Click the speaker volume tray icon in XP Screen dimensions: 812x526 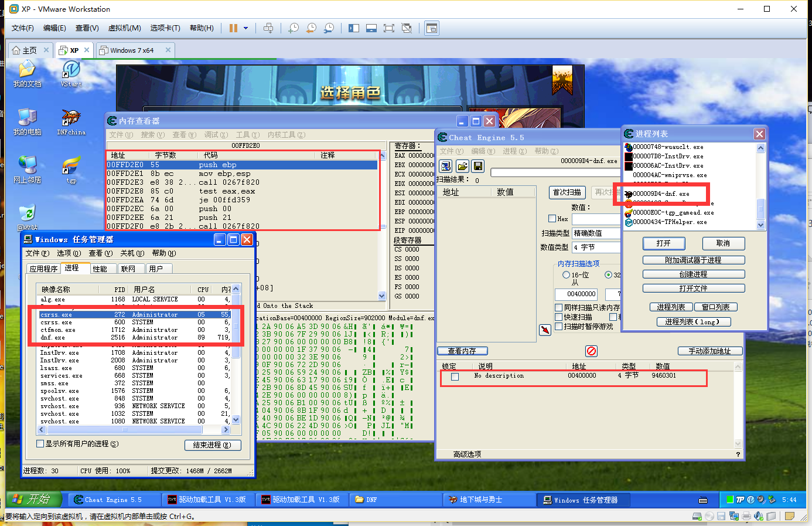point(761,500)
